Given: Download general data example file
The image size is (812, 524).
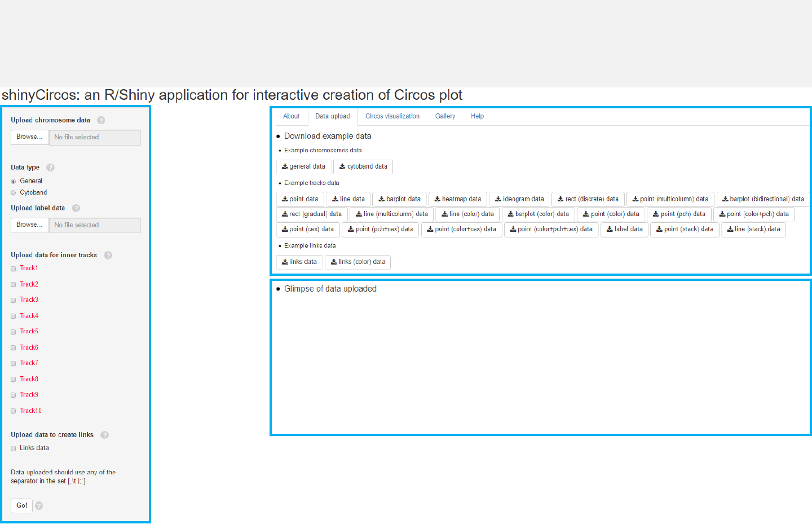Looking at the screenshot, I should click(x=303, y=167).
